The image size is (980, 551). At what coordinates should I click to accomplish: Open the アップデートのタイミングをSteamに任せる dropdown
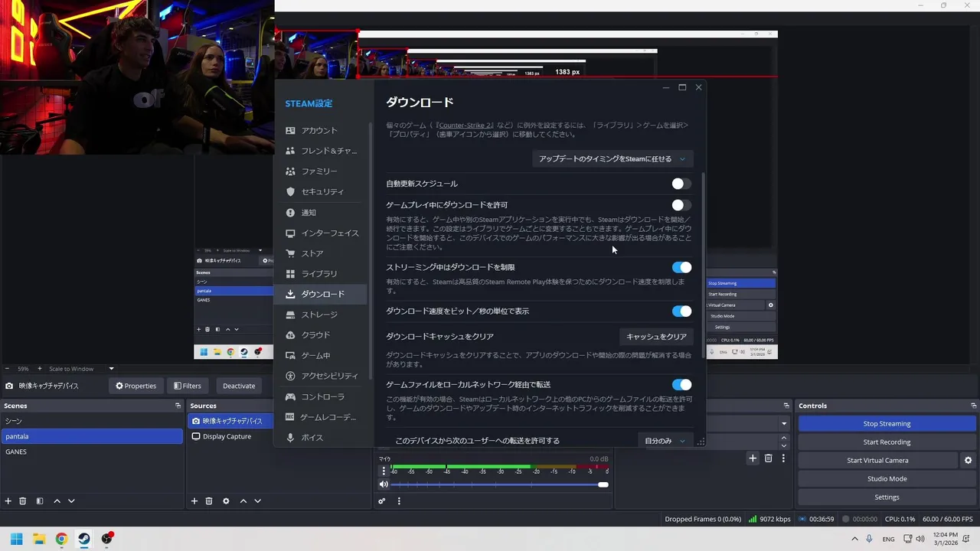[x=612, y=158]
